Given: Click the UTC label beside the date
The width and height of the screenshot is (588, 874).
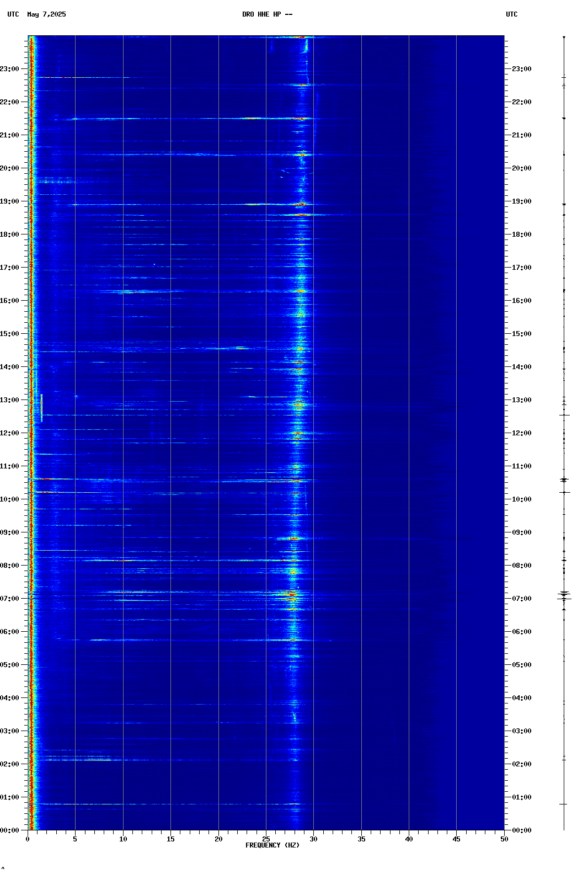Looking at the screenshot, I should [x=13, y=14].
